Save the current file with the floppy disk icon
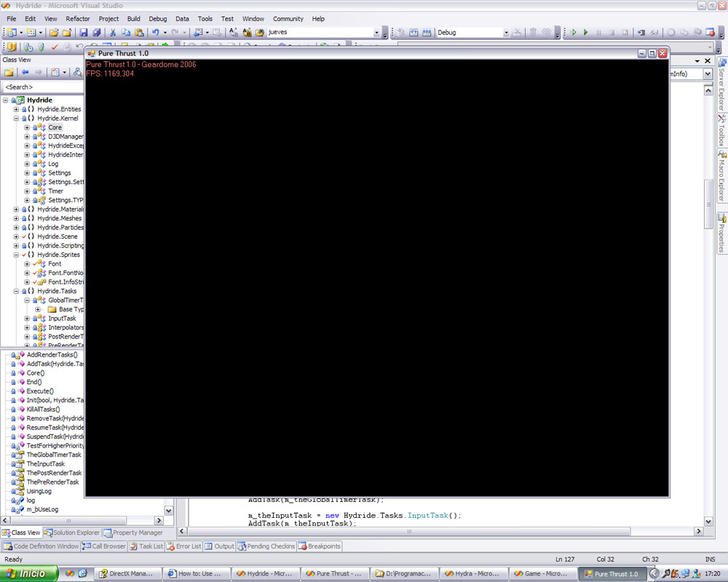This screenshot has height=582, width=728. coord(84,32)
